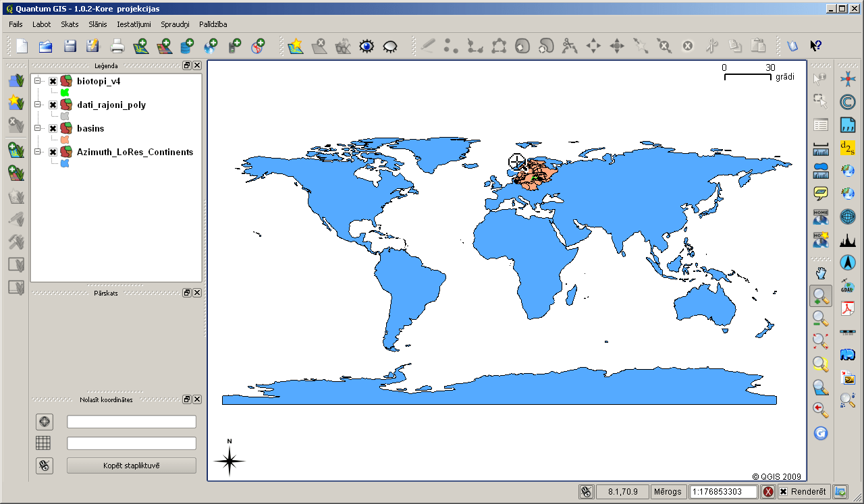Toggle visibility of biotopi_v4 layer
Image resolution: width=864 pixels, height=504 pixels.
point(53,81)
